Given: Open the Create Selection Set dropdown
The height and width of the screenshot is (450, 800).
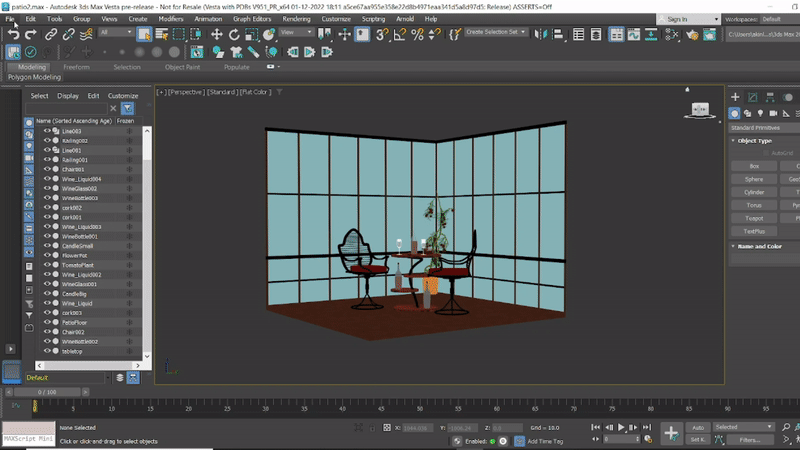Looking at the screenshot, I should [496, 32].
